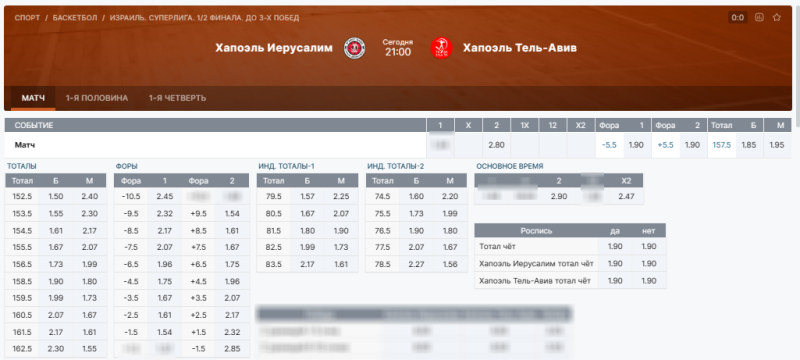Select under odds 1.95 in Матч row
800x360 pixels.
pyautogui.click(x=777, y=145)
